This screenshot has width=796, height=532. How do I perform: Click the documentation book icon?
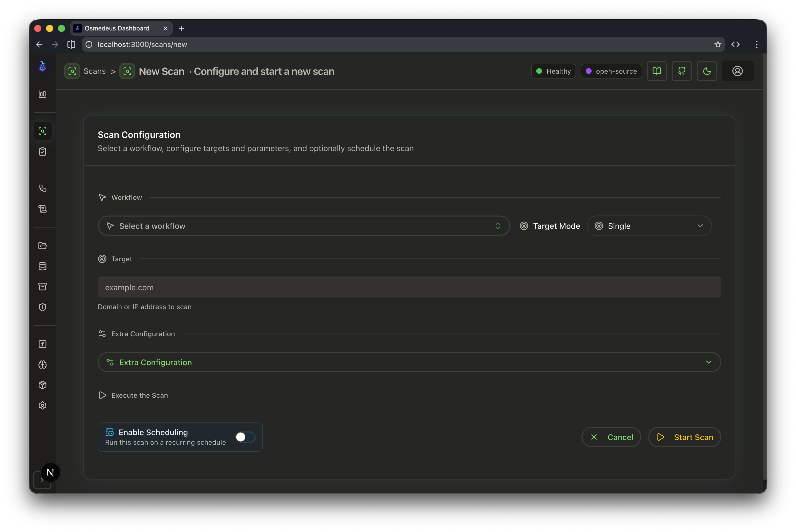point(657,71)
